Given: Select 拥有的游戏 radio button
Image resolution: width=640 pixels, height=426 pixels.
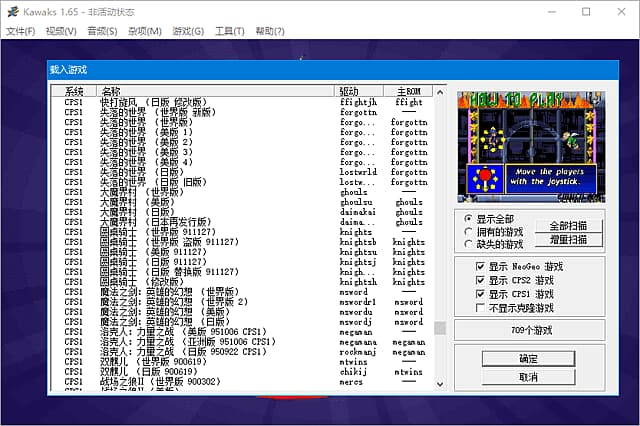Looking at the screenshot, I should pos(469,231).
